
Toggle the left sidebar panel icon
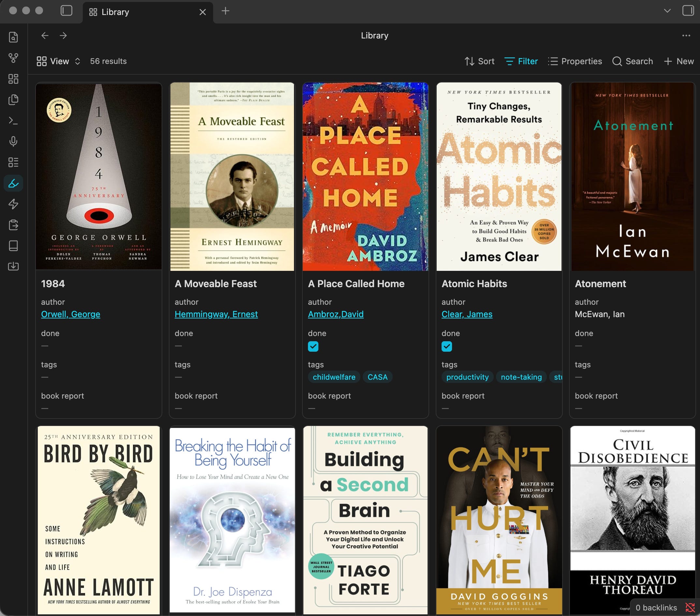point(66,11)
